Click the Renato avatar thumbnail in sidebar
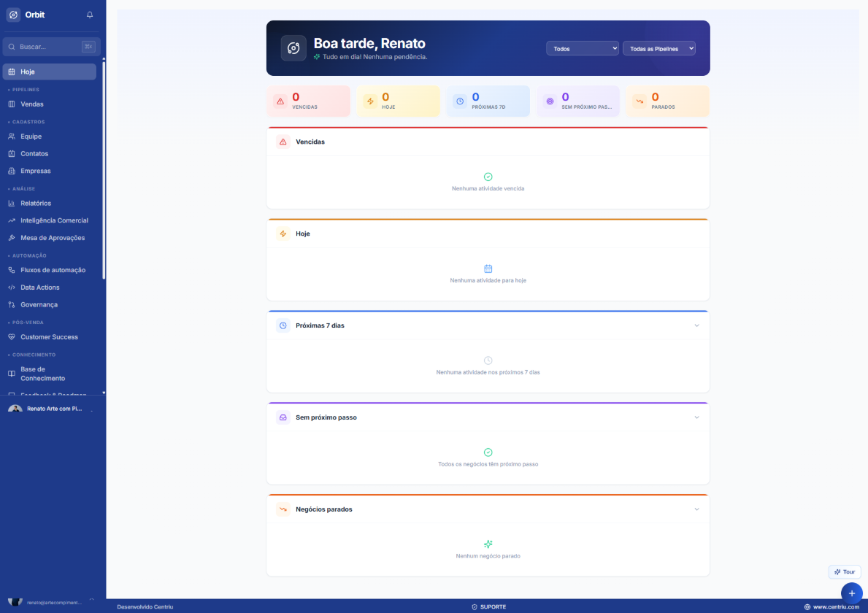868x613 pixels. pos(15,409)
